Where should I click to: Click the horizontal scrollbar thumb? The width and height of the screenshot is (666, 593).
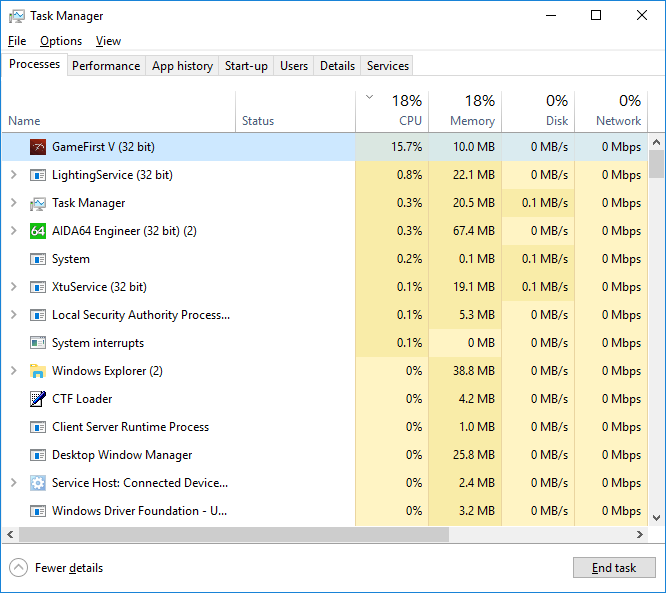(234, 534)
